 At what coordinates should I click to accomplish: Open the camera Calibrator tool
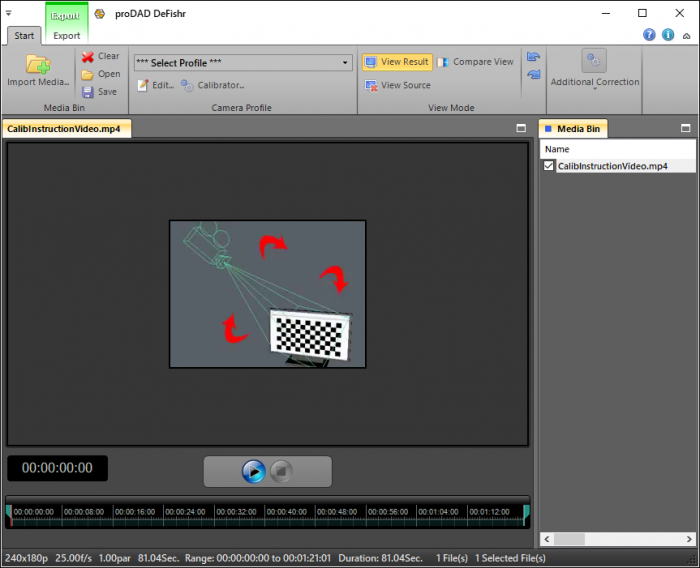[212, 85]
